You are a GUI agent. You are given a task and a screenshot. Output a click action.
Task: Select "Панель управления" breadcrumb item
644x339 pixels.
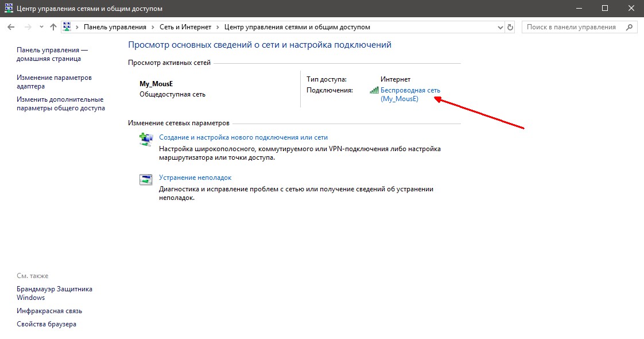coord(115,27)
